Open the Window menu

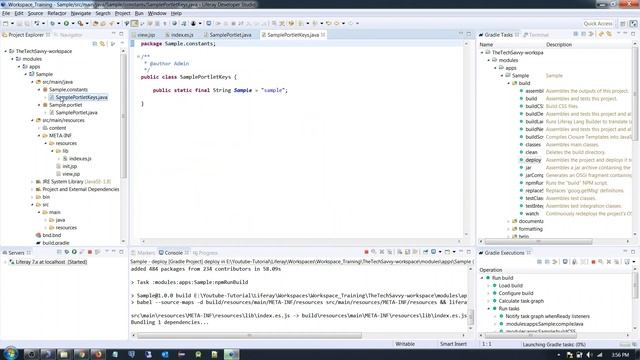click(157, 13)
